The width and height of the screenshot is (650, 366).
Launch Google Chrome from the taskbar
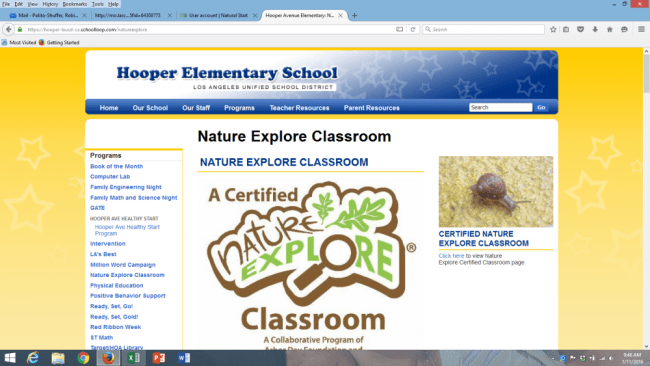[83, 358]
